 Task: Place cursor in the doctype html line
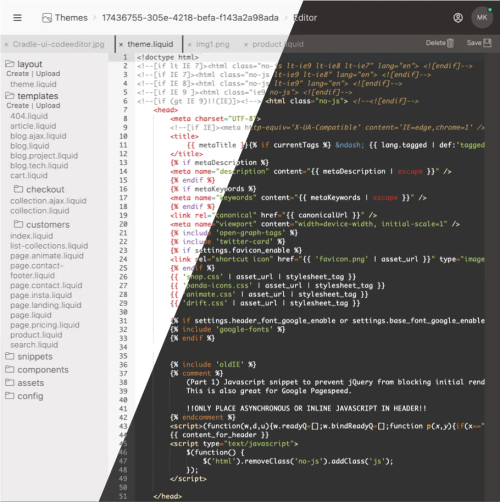[168, 57]
